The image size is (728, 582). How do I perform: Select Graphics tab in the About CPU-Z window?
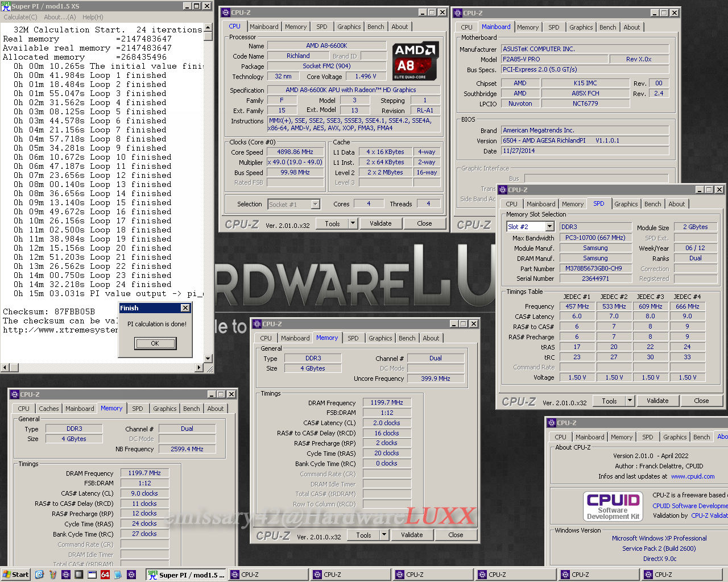point(675,437)
